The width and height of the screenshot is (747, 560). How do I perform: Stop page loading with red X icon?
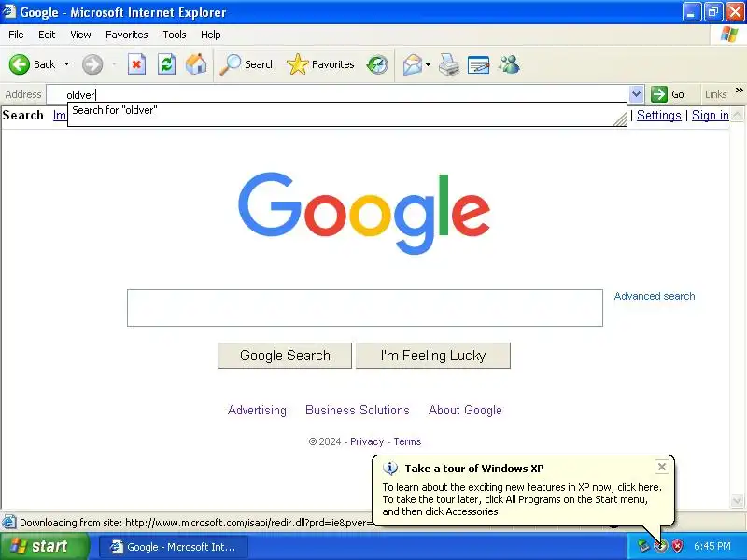pyautogui.click(x=136, y=64)
